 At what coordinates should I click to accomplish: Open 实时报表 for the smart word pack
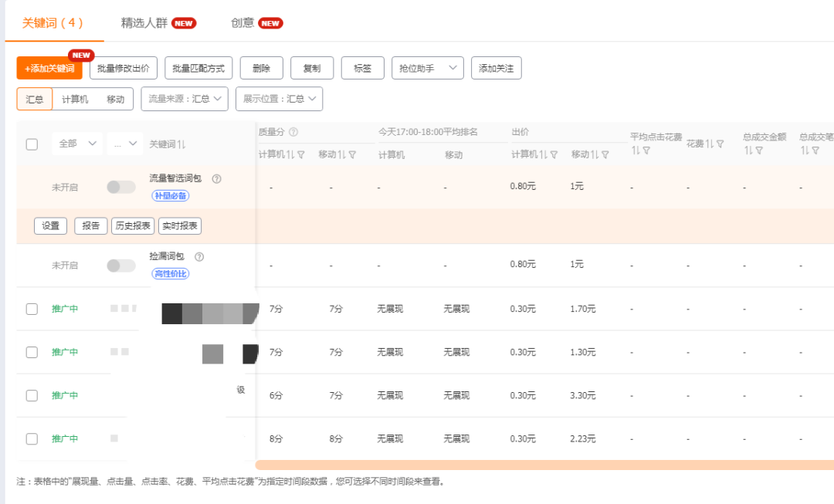[179, 226]
